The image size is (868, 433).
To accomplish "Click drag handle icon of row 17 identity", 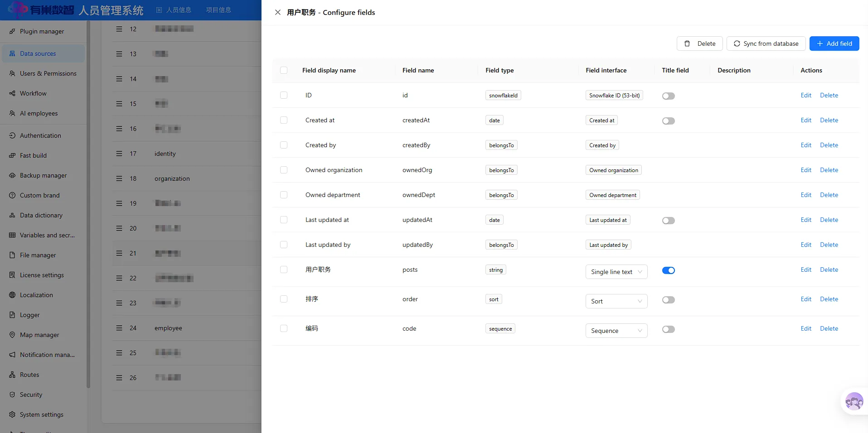I will 119,154.
